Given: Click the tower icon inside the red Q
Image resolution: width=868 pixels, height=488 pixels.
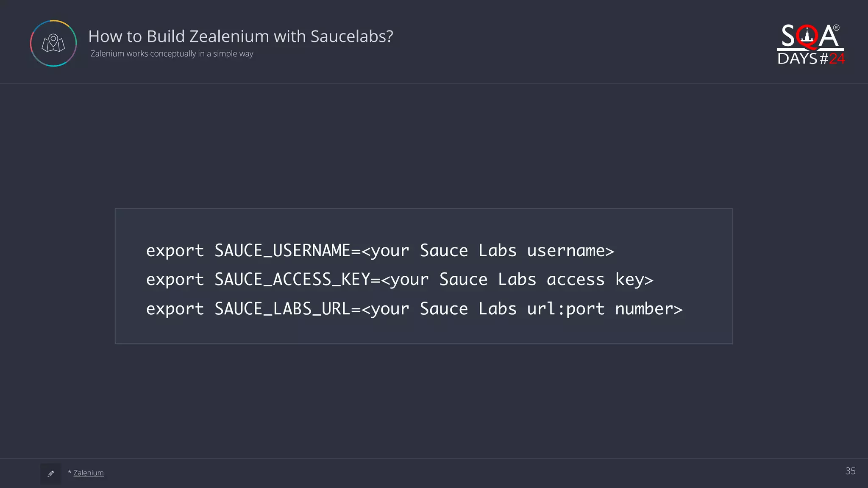Looking at the screenshot, I should tap(807, 36).
